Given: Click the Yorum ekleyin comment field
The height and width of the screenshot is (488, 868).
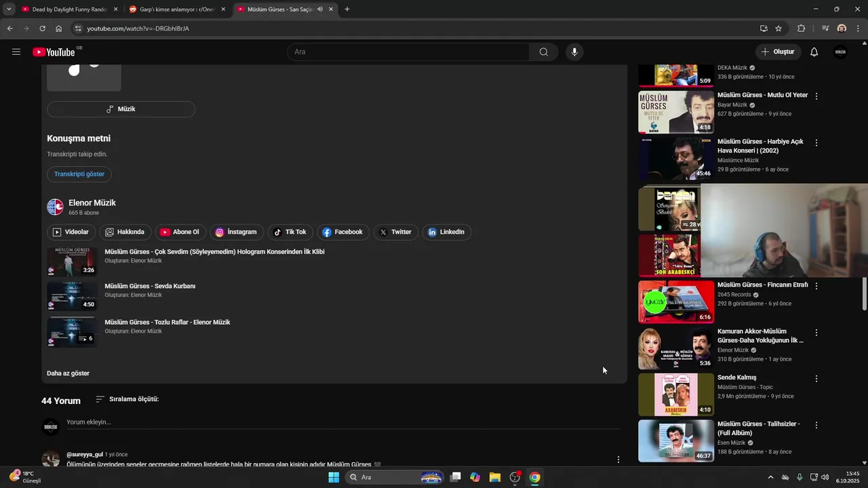Looking at the screenshot, I should (343, 422).
